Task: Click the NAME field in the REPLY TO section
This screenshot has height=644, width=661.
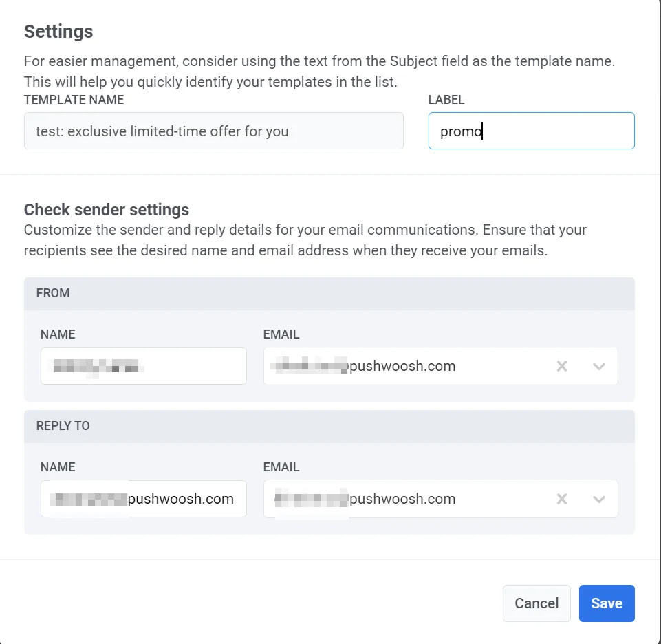Action: [x=143, y=499]
